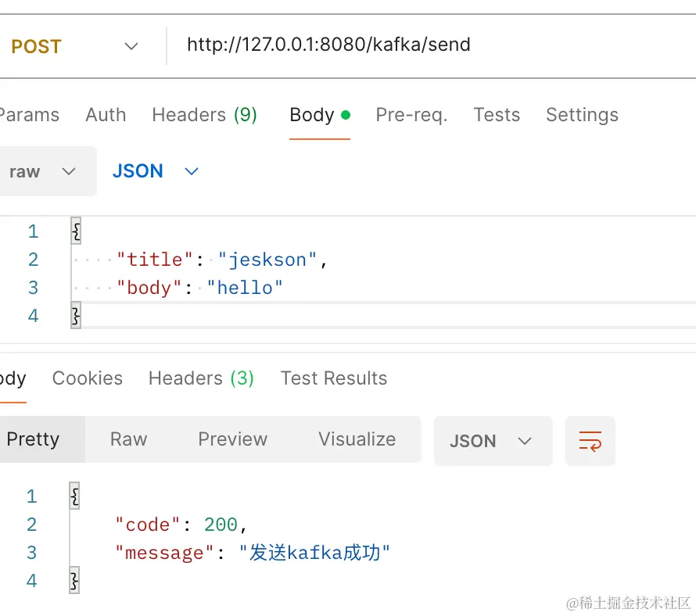This screenshot has height=616, width=696.
Task: Open the Settings tab
Action: [582, 115]
